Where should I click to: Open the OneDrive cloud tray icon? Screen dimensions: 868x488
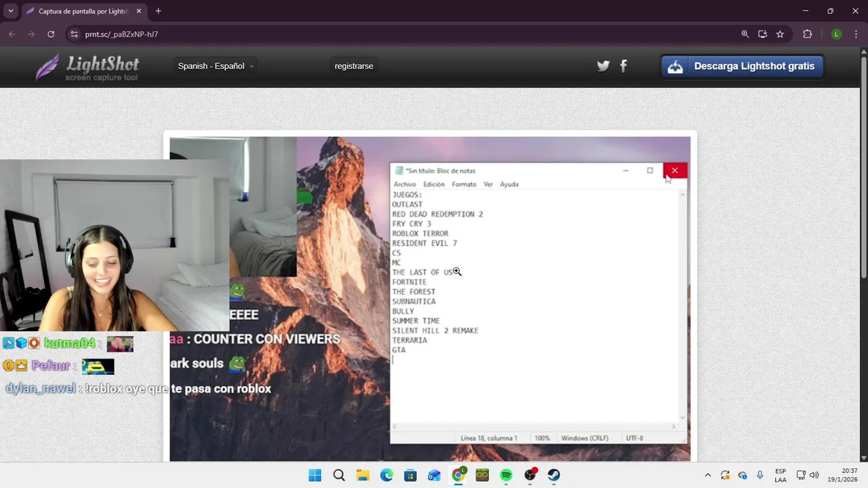[743, 475]
